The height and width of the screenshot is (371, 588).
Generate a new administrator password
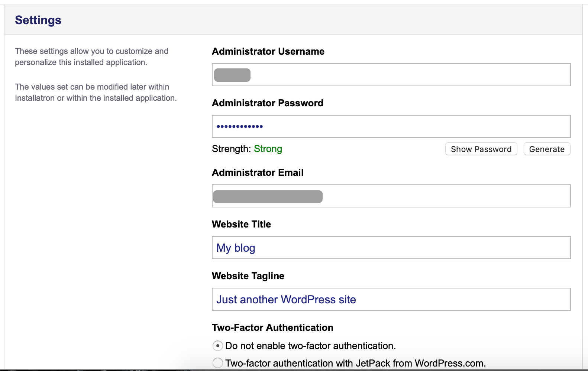(x=546, y=149)
